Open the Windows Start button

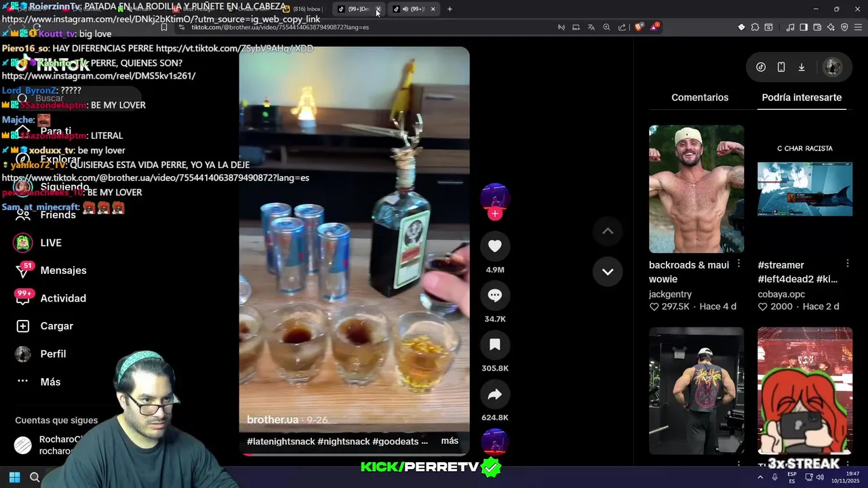point(14,477)
